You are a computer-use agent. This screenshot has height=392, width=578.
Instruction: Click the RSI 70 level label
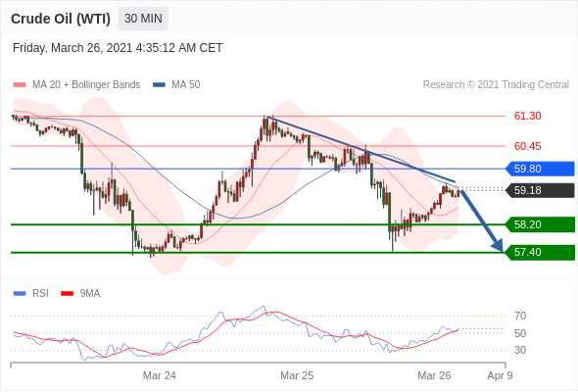coord(520,316)
